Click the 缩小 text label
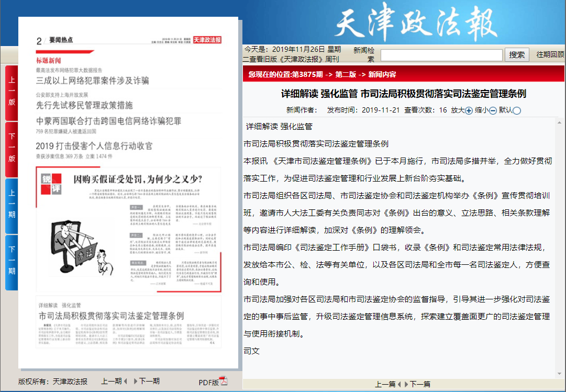566x392 pixels. (482, 110)
